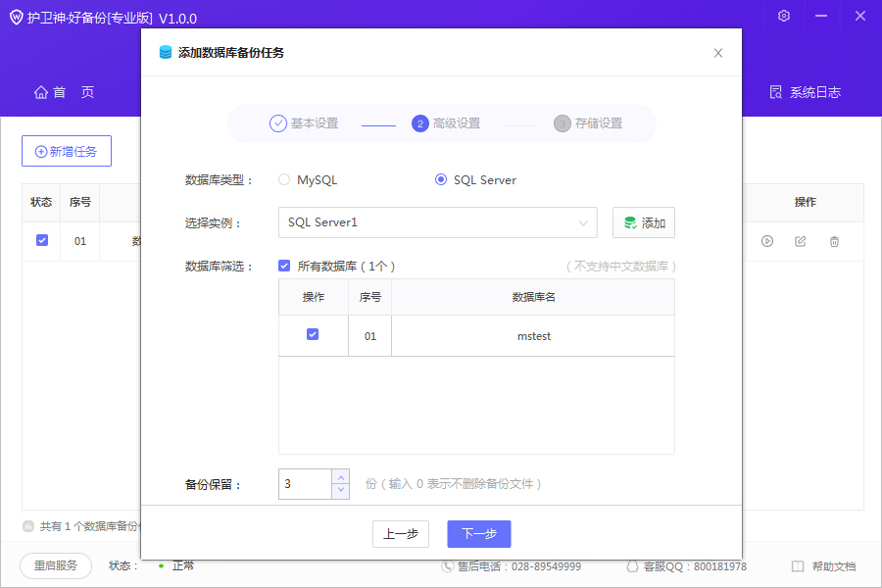The height and width of the screenshot is (588, 882).
Task: Click mstest database name cell
Action: click(x=533, y=336)
